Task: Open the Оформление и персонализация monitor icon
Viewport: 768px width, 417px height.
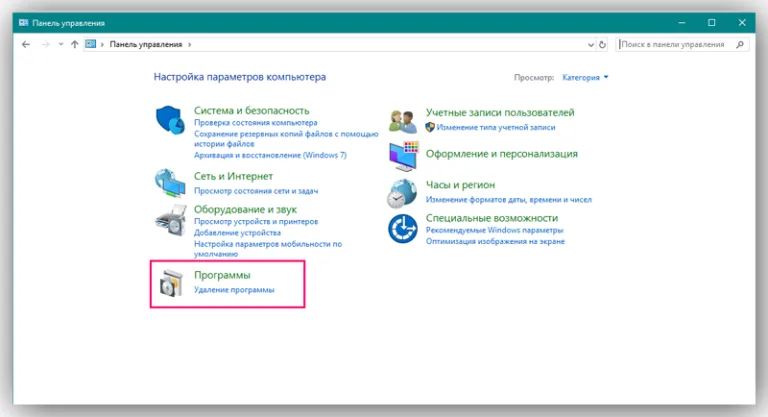Action: [404, 156]
